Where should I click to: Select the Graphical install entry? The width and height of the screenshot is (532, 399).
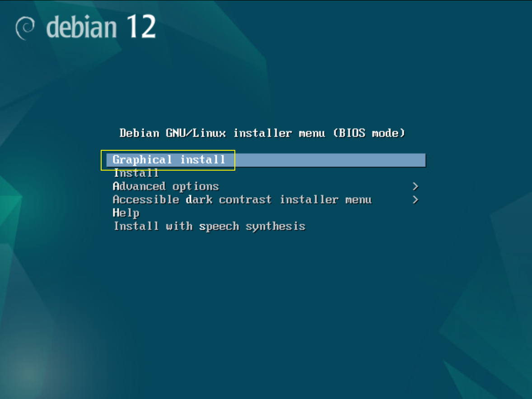click(x=266, y=160)
